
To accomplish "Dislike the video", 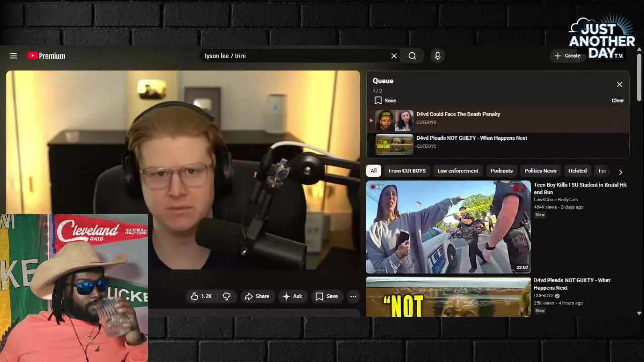I will [x=227, y=296].
